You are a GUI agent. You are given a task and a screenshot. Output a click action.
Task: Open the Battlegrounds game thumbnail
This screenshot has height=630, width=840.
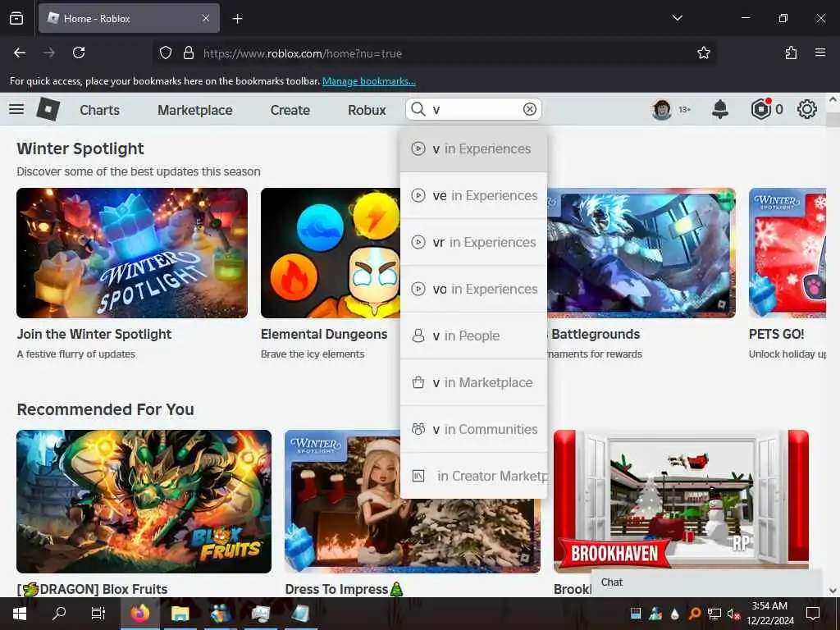click(x=641, y=253)
